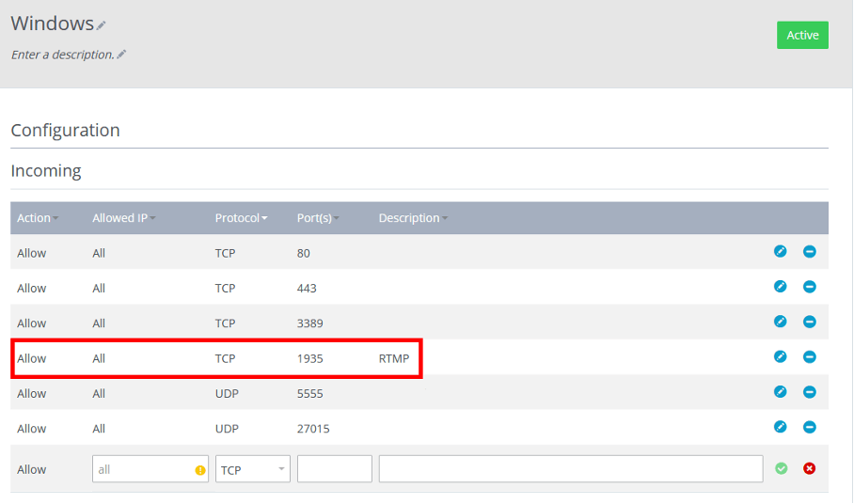Select the UDP cell in the 5555 row
This screenshot has width=854, height=504.
pyautogui.click(x=227, y=393)
